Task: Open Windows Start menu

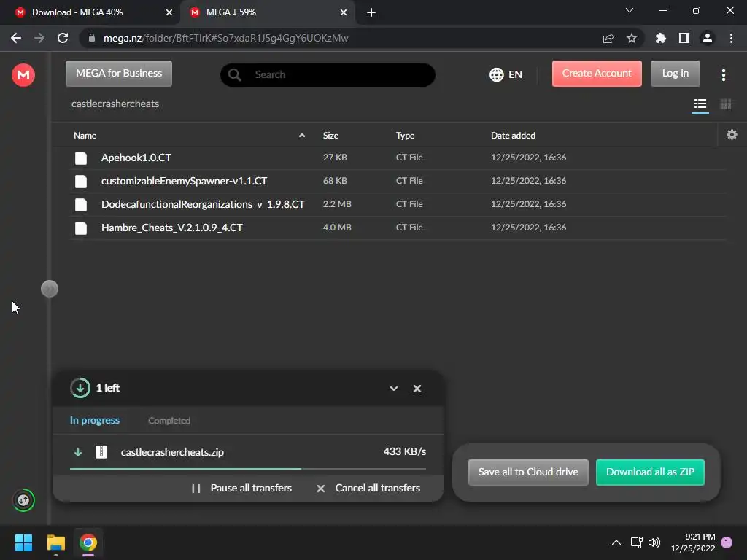Action: pyautogui.click(x=23, y=542)
